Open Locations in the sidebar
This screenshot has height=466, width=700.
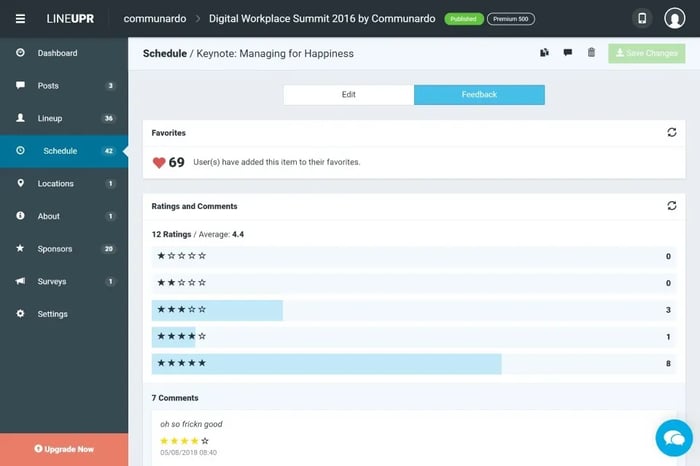tap(64, 183)
